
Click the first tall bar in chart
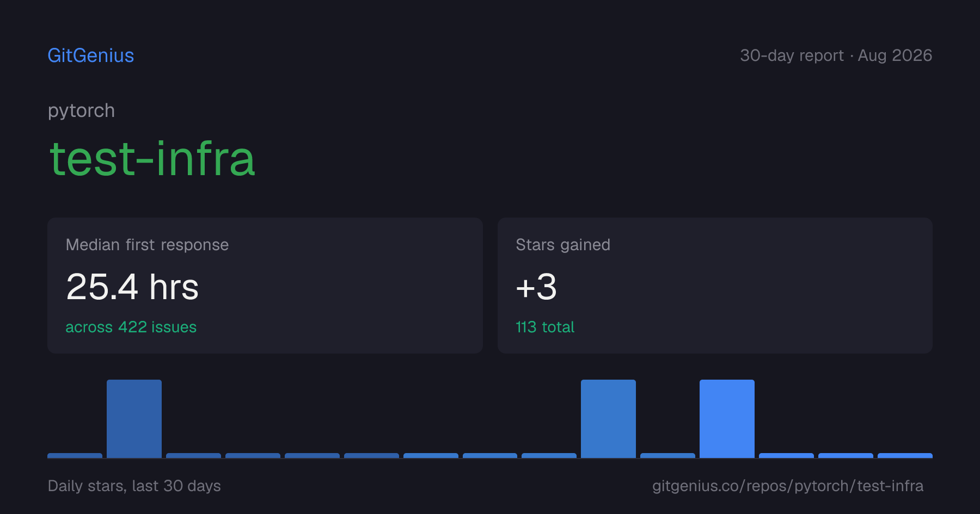(x=134, y=419)
